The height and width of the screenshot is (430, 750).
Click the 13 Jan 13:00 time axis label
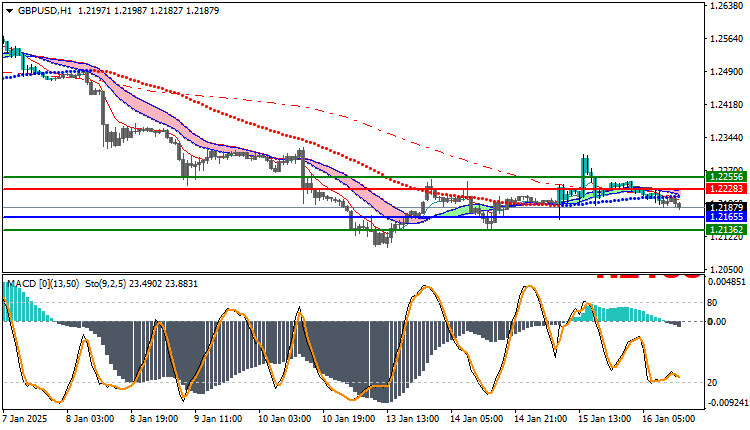[413, 419]
